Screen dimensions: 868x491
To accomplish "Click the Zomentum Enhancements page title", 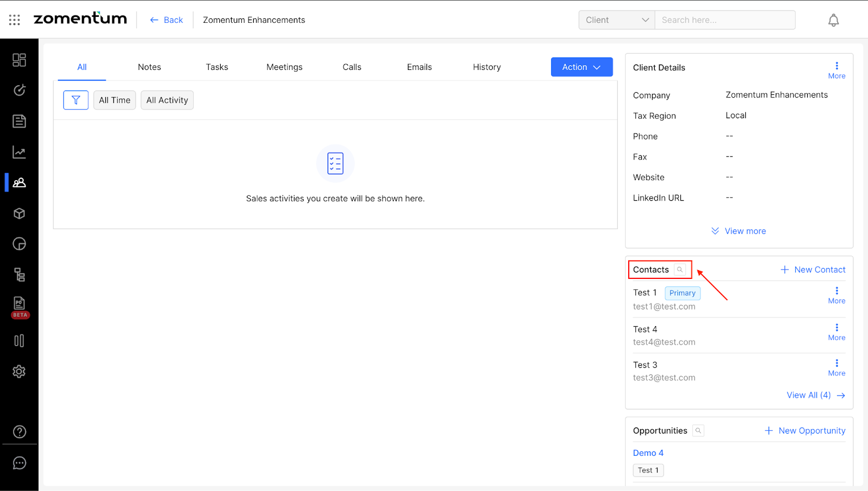I will pos(254,20).
